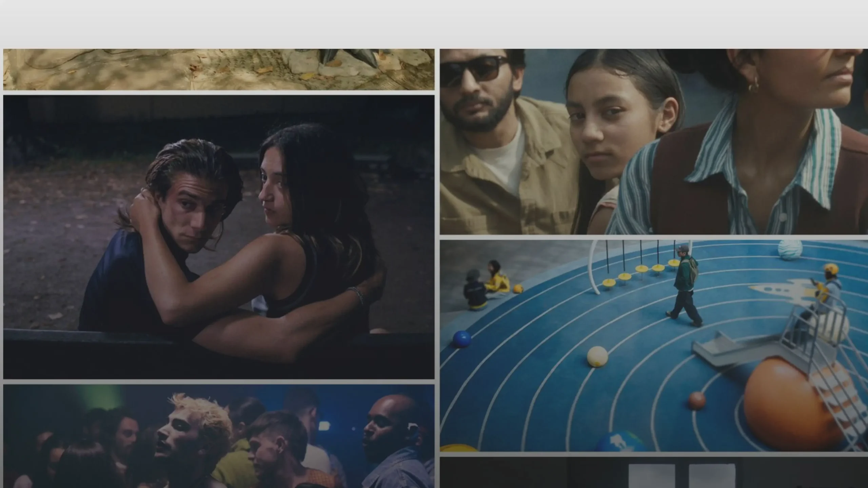
Task: Open the couple embracing on bench thumbnail
Action: tap(219, 237)
